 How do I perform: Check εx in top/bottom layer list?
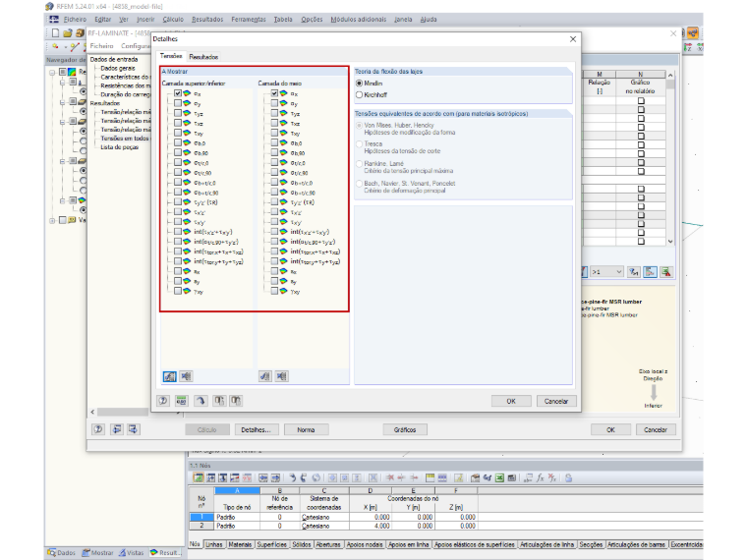click(x=178, y=271)
